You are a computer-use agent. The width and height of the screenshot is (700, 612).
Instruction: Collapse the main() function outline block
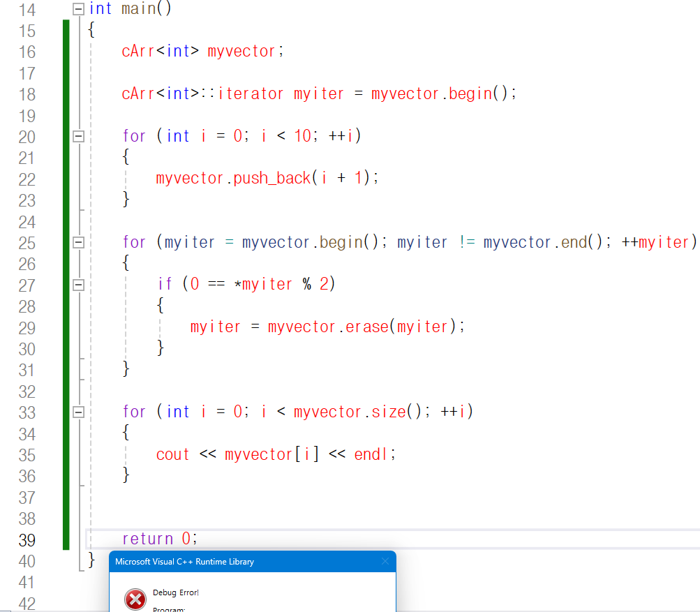(x=79, y=9)
